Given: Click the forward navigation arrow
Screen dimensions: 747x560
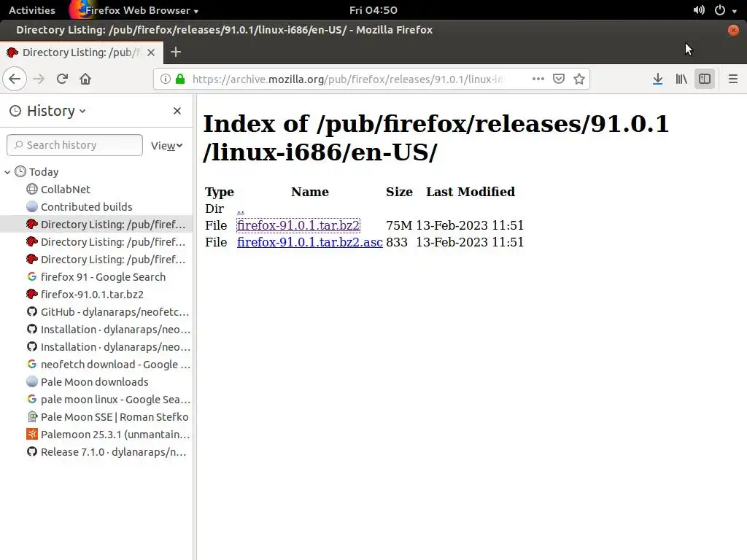Looking at the screenshot, I should click(39, 79).
